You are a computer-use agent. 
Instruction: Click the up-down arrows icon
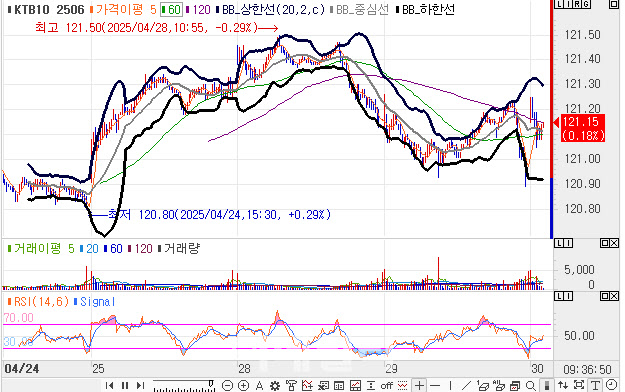pos(563,386)
